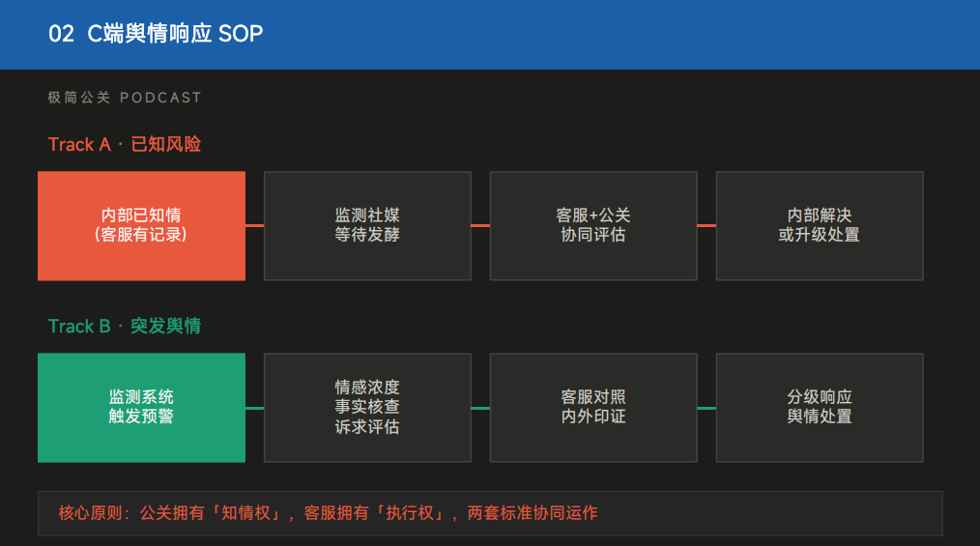The image size is (980, 546).
Task: Click the "Track B · 突发舆情" heading
Action: (x=125, y=326)
